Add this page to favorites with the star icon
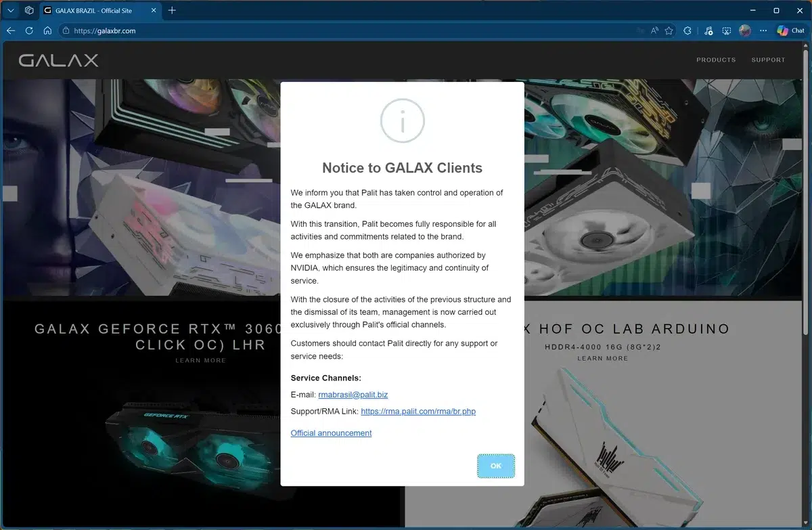 tap(669, 30)
